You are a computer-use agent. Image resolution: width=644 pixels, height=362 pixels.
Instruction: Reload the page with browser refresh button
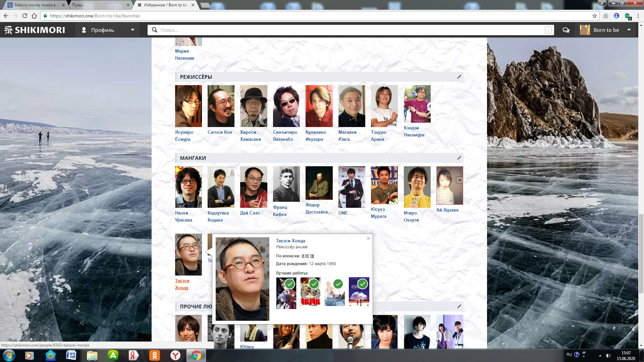pyautogui.click(x=25, y=16)
